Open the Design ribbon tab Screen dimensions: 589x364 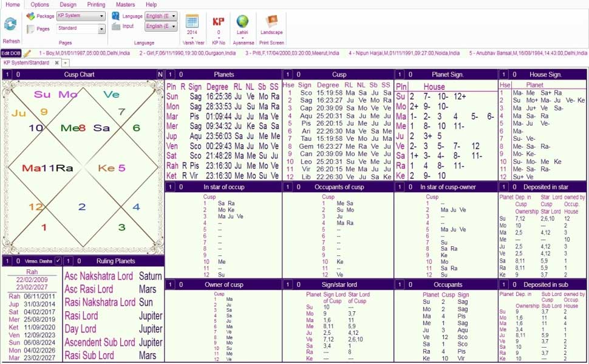(68, 4)
